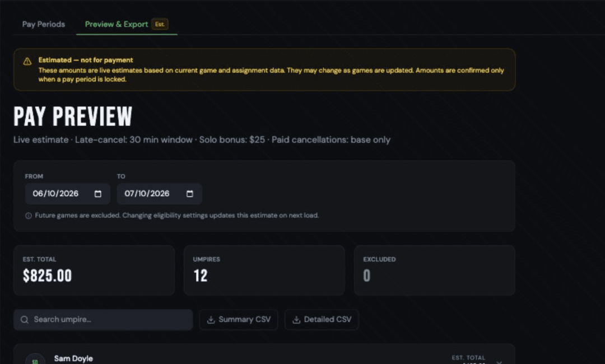The height and width of the screenshot is (364, 605).
Task: Click the To date field 07/10/2026
Action: (x=159, y=194)
